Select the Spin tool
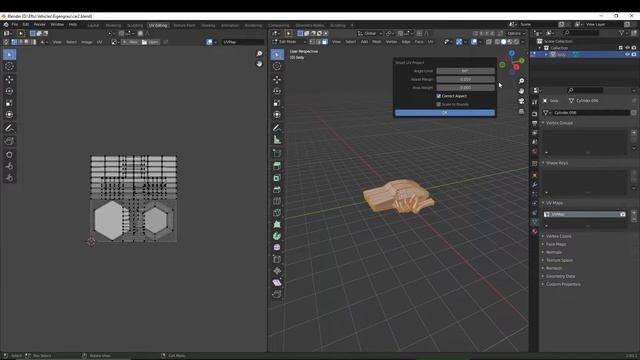 [277, 236]
